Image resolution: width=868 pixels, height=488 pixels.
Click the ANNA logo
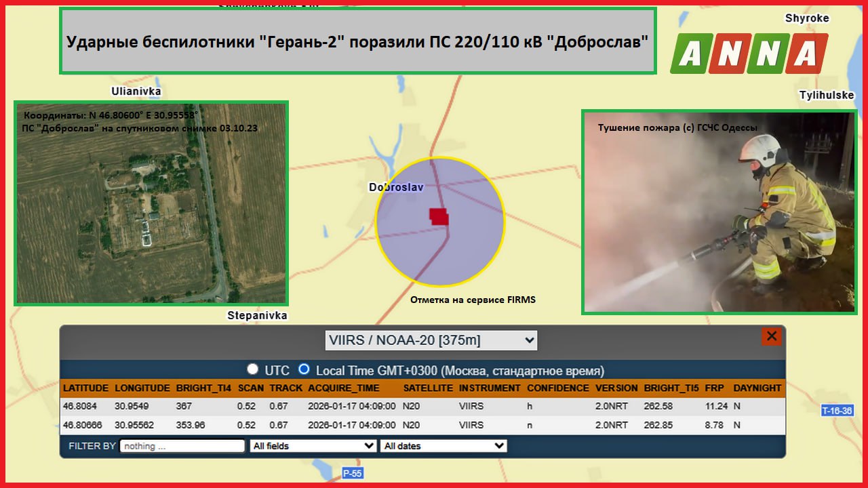point(749,53)
